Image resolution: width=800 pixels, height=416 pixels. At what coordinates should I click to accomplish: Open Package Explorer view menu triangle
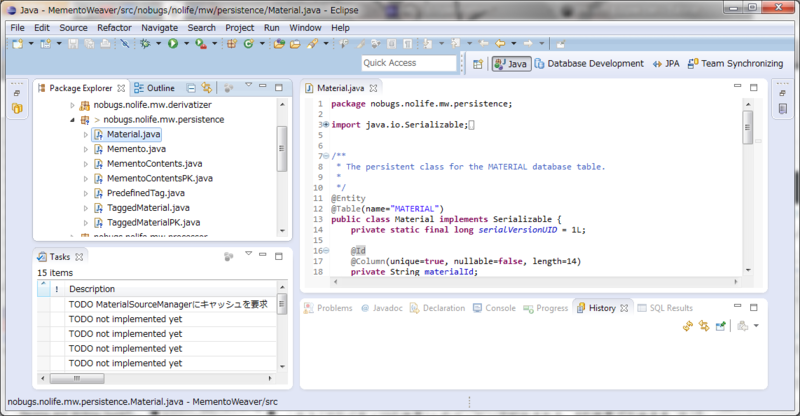click(x=248, y=85)
